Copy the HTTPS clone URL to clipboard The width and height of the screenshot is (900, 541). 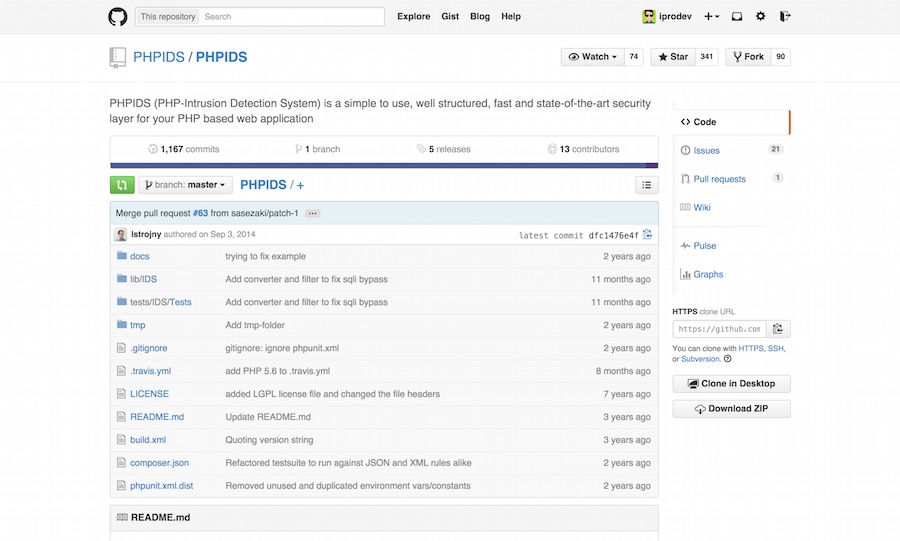point(778,329)
